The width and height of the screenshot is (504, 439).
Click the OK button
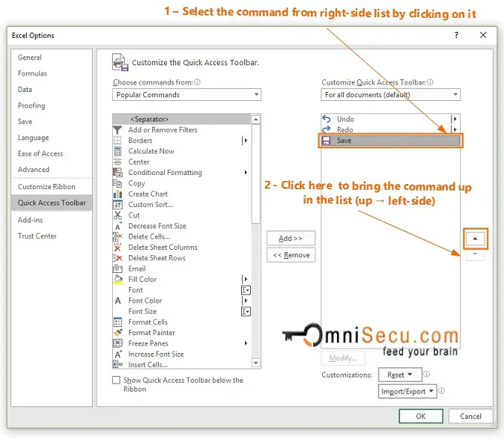[421, 416]
